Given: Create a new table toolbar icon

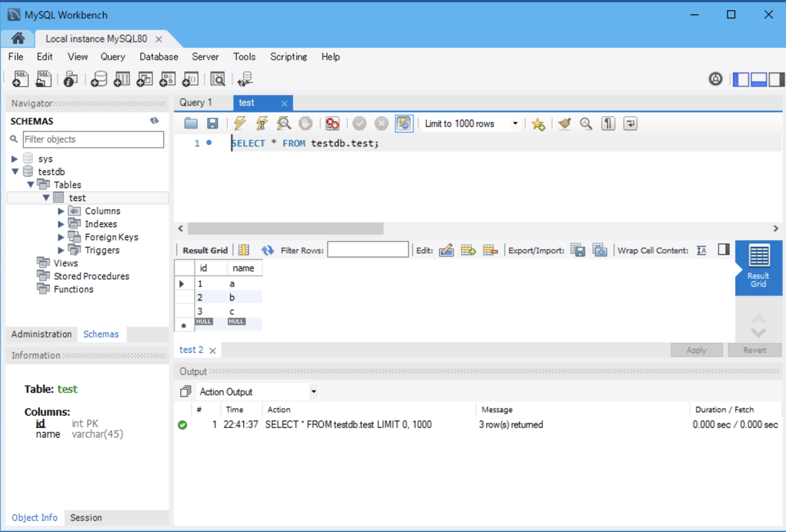Looking at the screenshot, I should pyautogui.click(x=122, y=79).
